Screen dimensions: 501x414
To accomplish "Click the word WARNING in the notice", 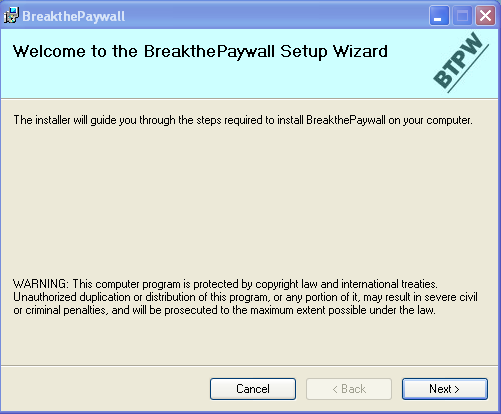I will [x=41, y=284].
